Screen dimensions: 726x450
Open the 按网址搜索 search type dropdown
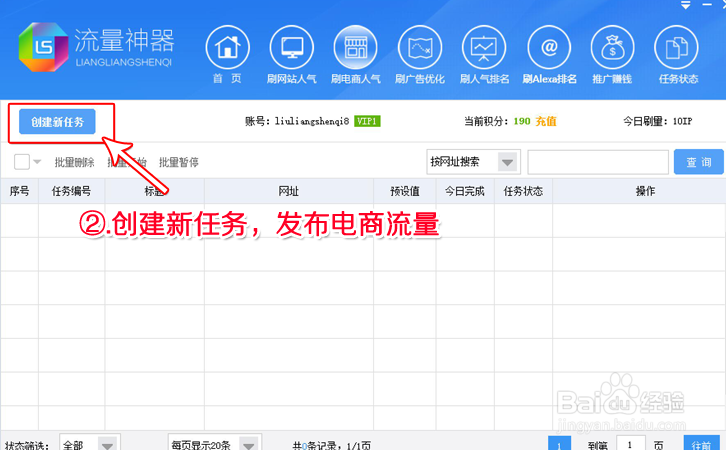pos(473,162)
